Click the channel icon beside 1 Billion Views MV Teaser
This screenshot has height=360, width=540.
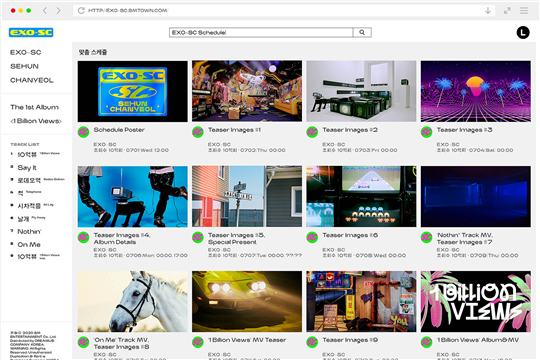(198, 342)
